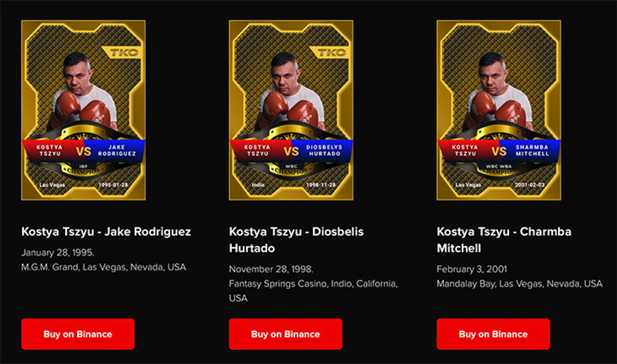Screen dimensions: 617x364
Task: Click Buy on Binance under Charmba Mitchell card
Action: tap(493, 334)
